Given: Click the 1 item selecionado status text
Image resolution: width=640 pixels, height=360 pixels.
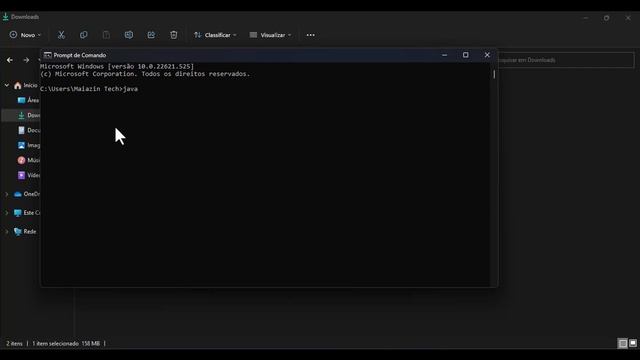Looking at the screenshot, I should pyautogui.click(x=55, y=344).
